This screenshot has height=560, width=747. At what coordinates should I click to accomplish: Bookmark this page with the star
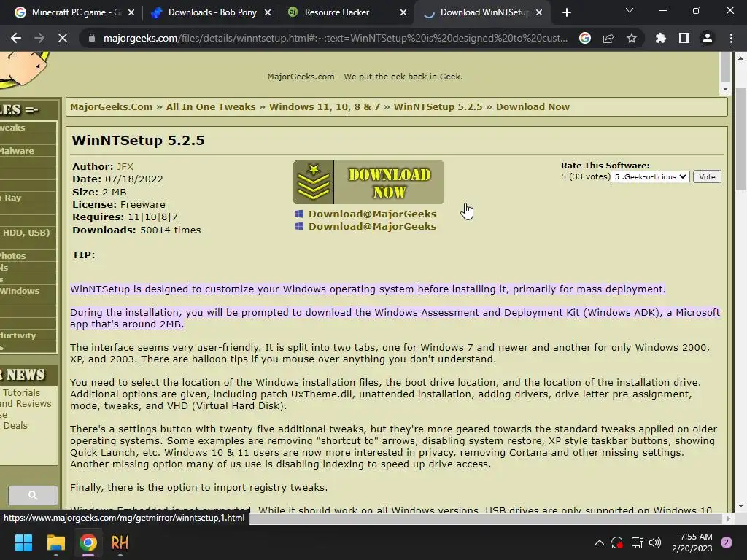point(632,38)
